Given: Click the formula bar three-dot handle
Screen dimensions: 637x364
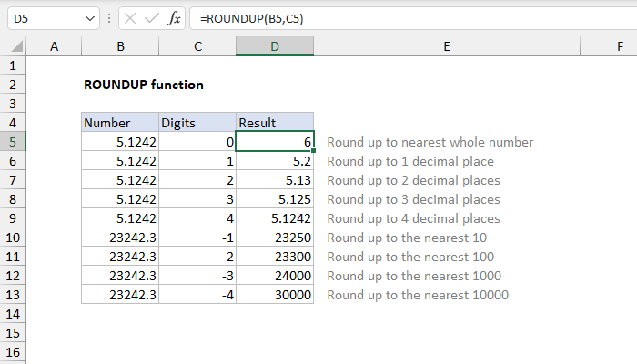Looking at the screenshot, I should click(109, 18).
